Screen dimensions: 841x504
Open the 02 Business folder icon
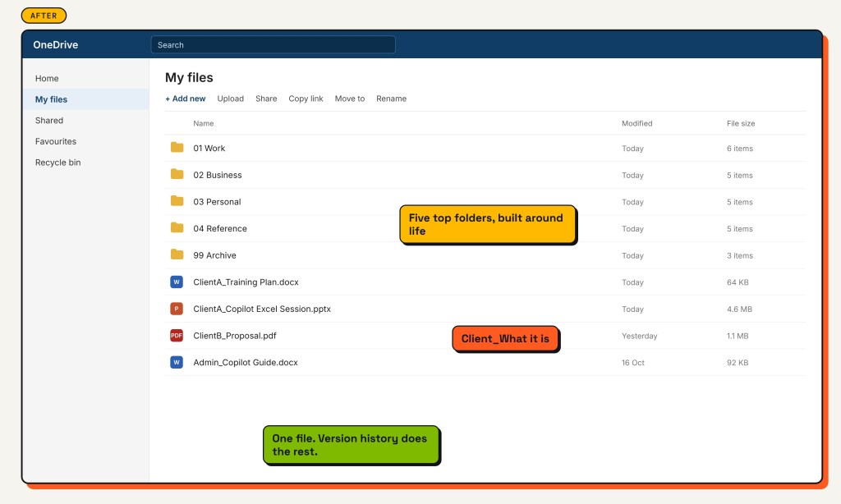[177, 174]
